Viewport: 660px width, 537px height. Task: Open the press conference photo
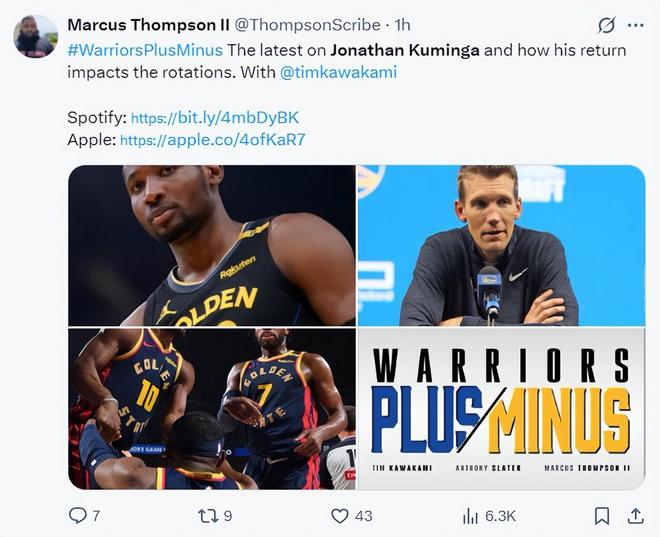click(x=501, y=245)
